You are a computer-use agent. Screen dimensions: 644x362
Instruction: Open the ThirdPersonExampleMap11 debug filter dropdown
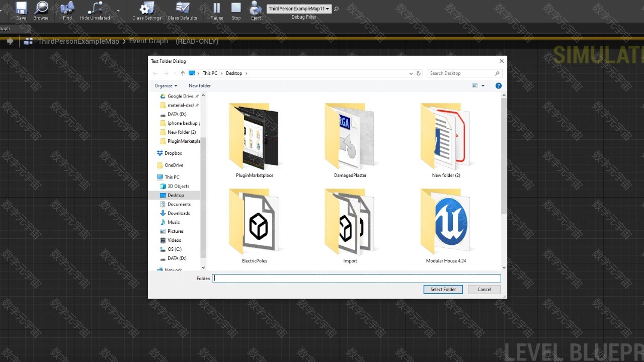(299, 9)
